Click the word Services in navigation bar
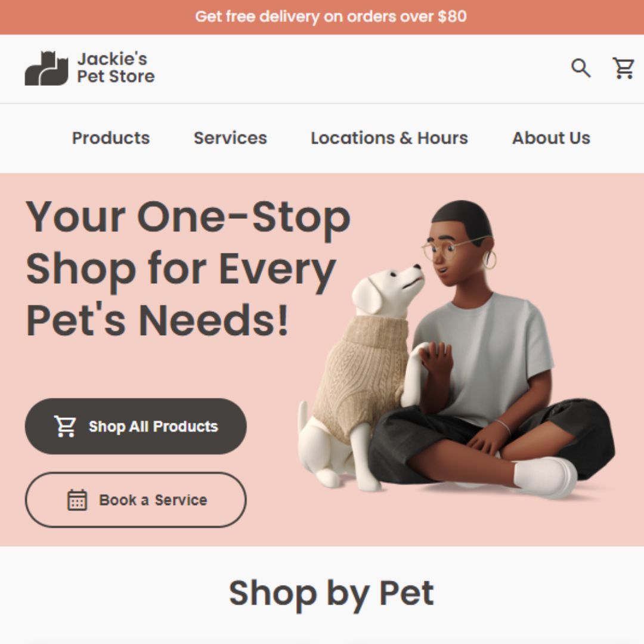This screenshot has height=644, width=644. tap(230, 138)
